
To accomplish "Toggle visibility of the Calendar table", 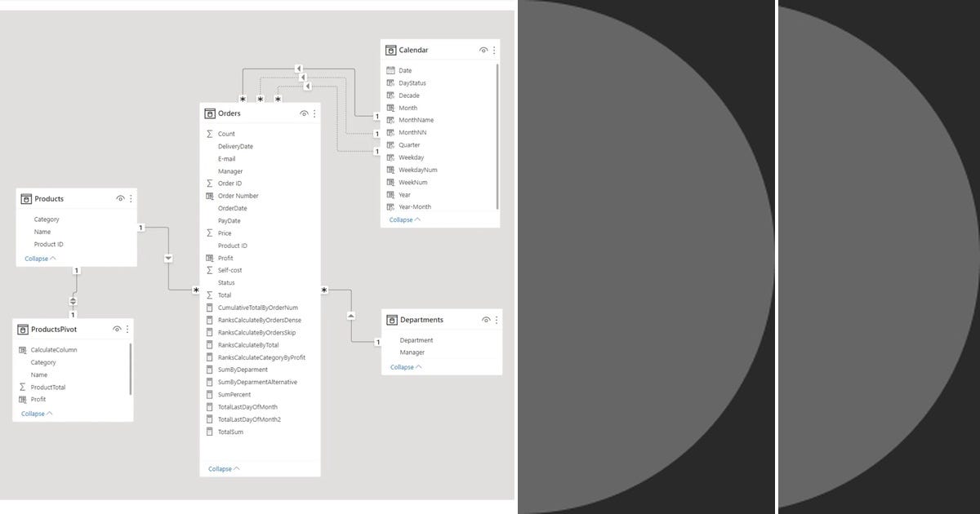I will click(483, 50).
